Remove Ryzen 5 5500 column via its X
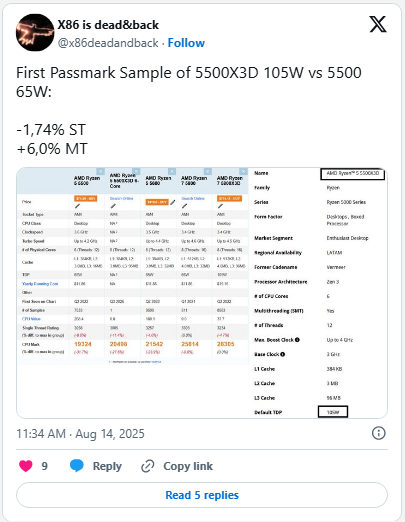The height and width of the screenshot is (522, 405). [100, 171]
